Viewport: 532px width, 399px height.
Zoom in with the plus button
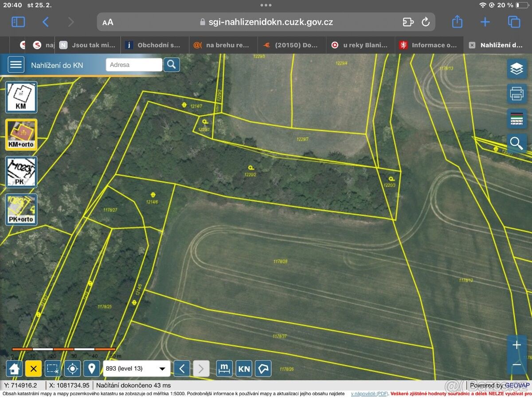(x=516, y=345)
